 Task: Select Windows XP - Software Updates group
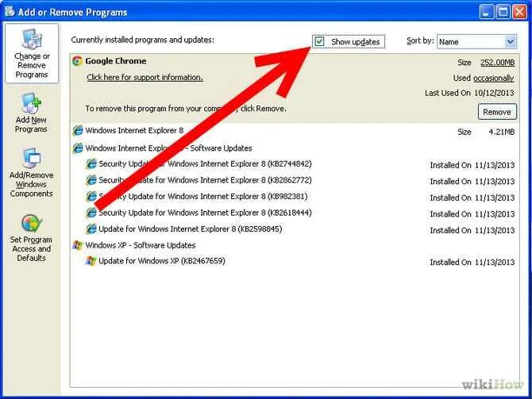(141, 245)
